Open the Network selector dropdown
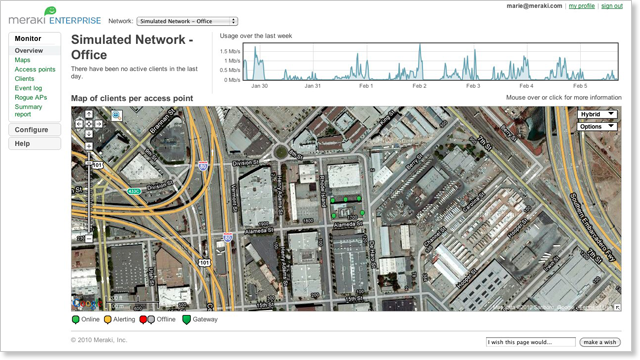The width and height of the screenshot is (640, 360). (187, 21)
